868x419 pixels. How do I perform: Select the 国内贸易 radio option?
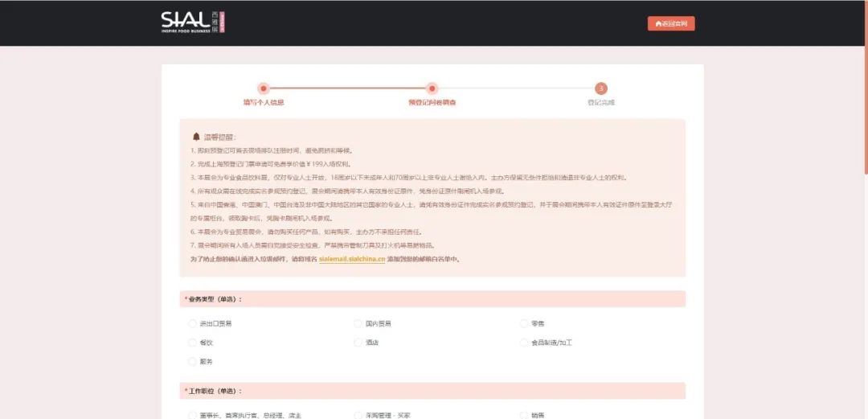coord(358,324)
